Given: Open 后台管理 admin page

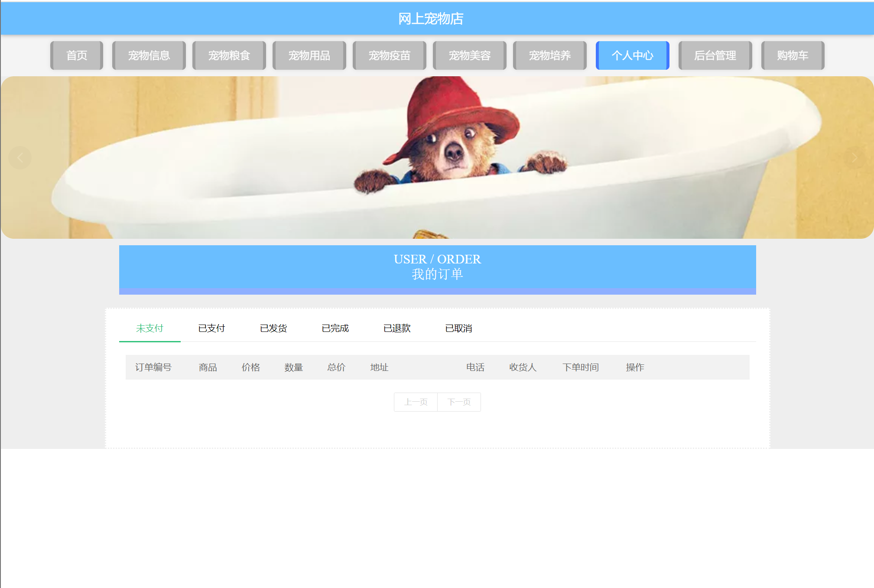Looking at the screenshot, I should [715, 55].
